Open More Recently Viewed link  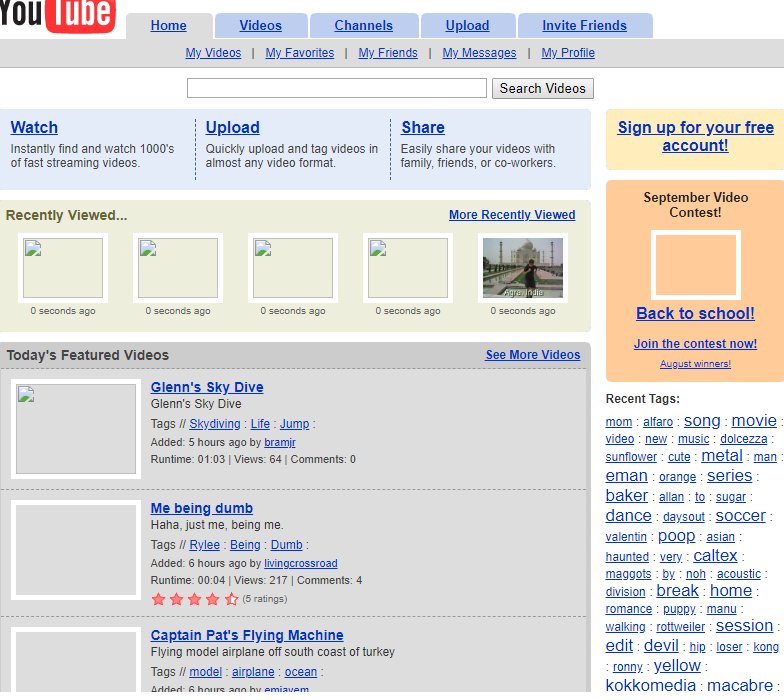click(512, 215)
